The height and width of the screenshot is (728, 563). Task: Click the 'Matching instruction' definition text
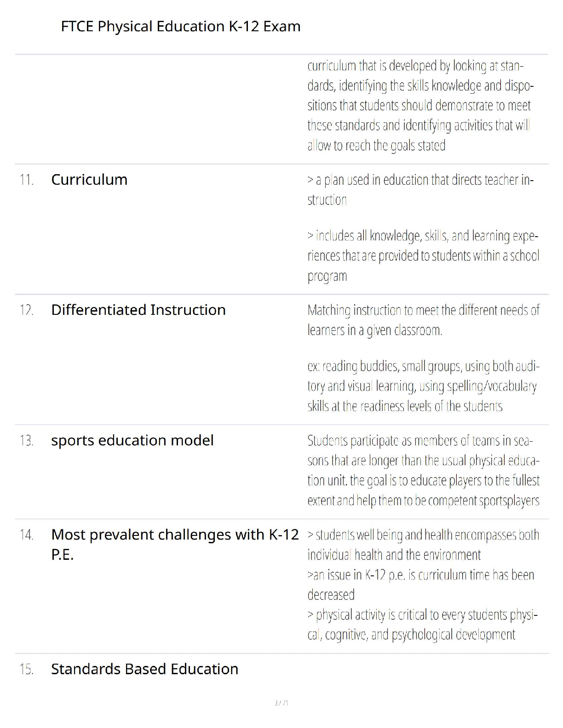[422, 320]
